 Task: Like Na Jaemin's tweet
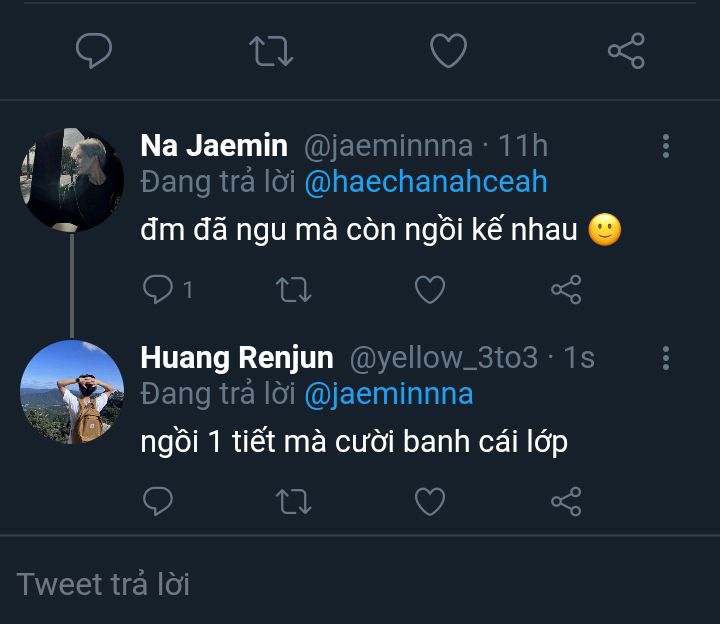[430, 290]
